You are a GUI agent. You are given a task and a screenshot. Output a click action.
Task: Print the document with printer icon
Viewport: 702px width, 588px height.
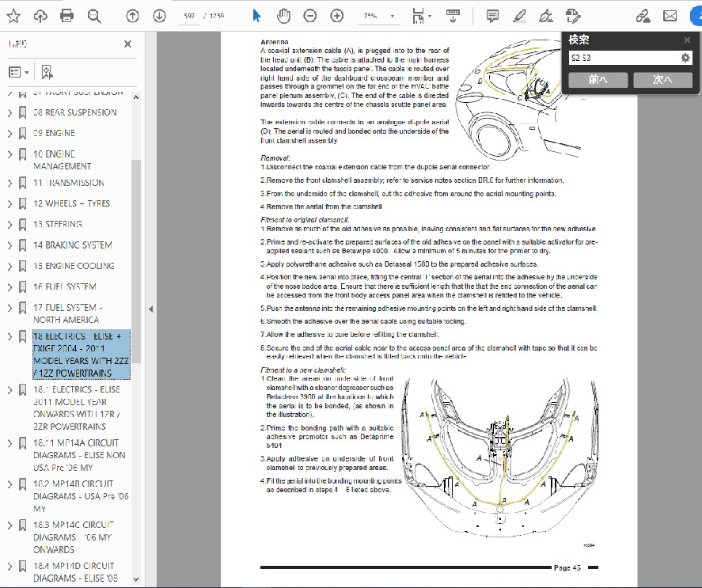click(66, 16)
